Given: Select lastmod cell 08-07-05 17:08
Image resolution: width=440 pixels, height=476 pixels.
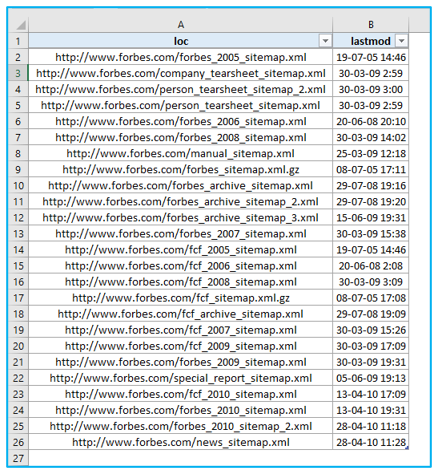Looking at the screenshot, I should pos(371,298).
